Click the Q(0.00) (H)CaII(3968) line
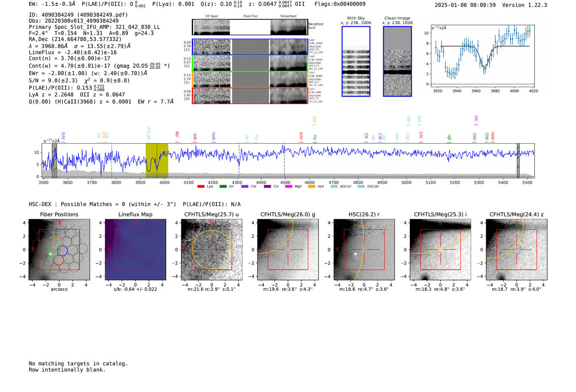Image resolution: width=576 pixels, height=392 pixels. [101, 102]
